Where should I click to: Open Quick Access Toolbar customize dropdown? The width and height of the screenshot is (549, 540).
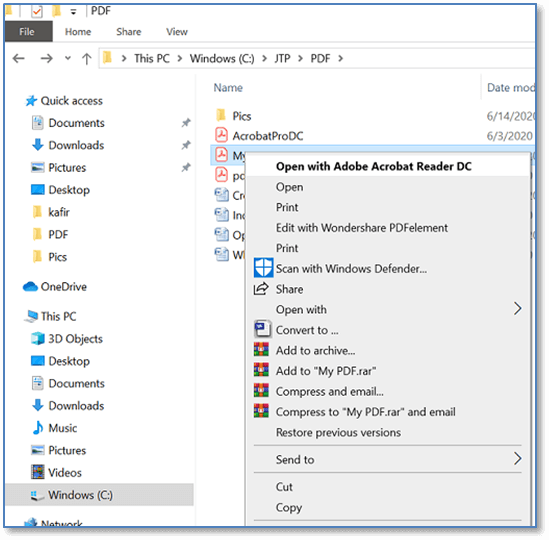[73, 12]
